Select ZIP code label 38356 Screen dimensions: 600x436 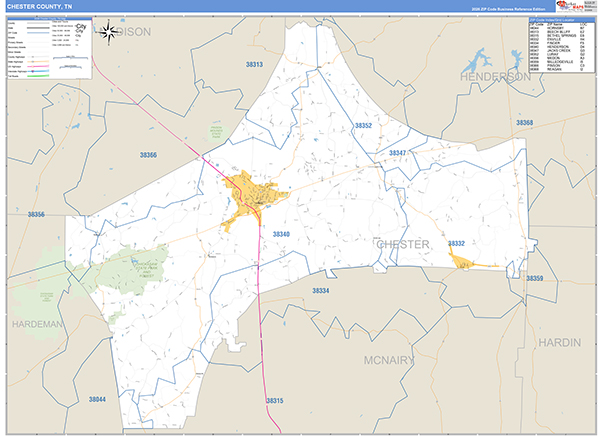click(x=36, y=214)
